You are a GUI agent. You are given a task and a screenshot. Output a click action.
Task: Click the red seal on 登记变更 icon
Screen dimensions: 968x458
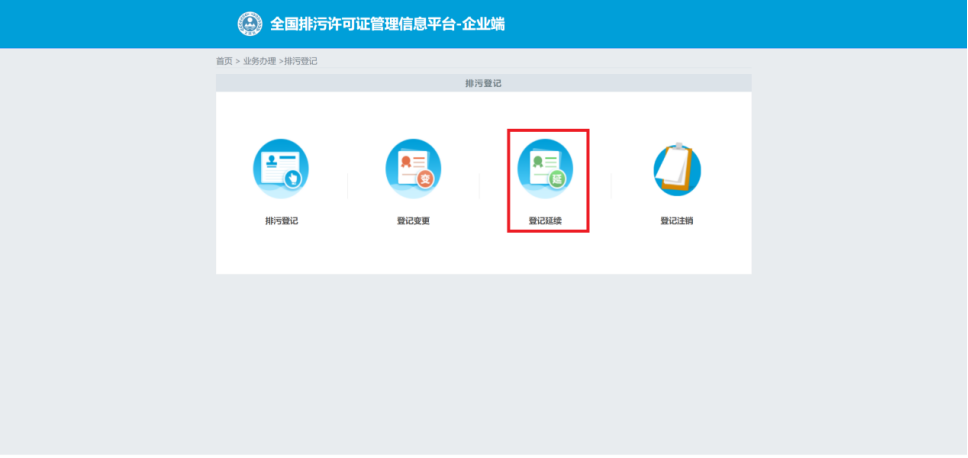pos(406,161)
